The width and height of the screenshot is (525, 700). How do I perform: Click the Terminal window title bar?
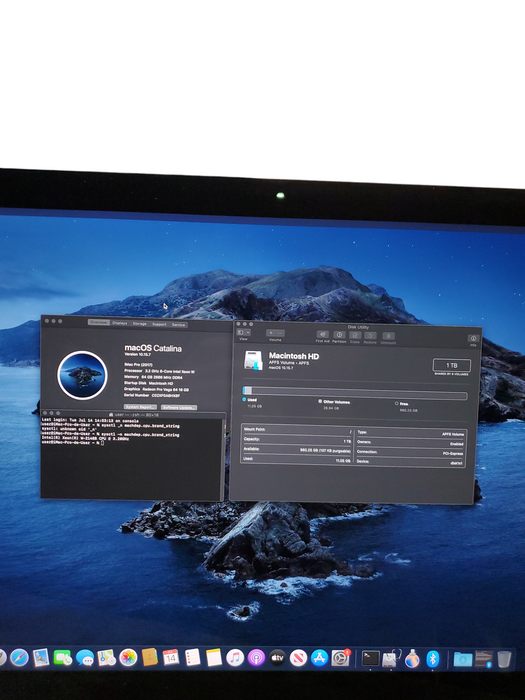(133, 415)
